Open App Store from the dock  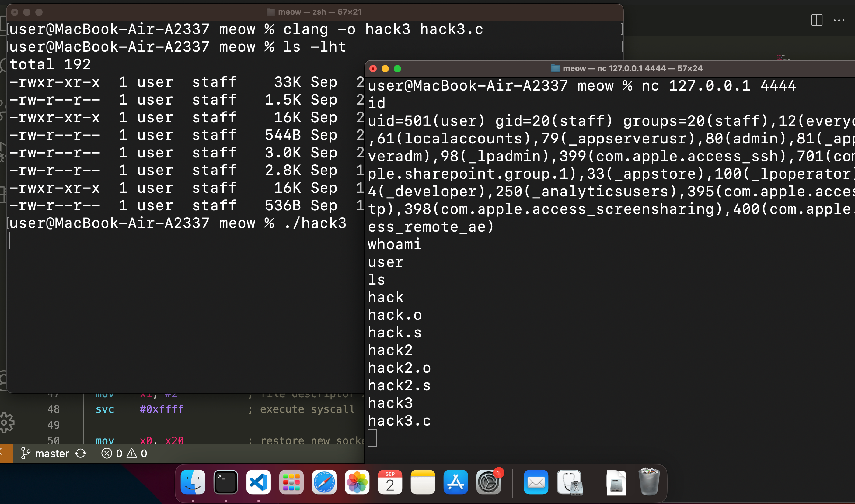pos(455,482)
